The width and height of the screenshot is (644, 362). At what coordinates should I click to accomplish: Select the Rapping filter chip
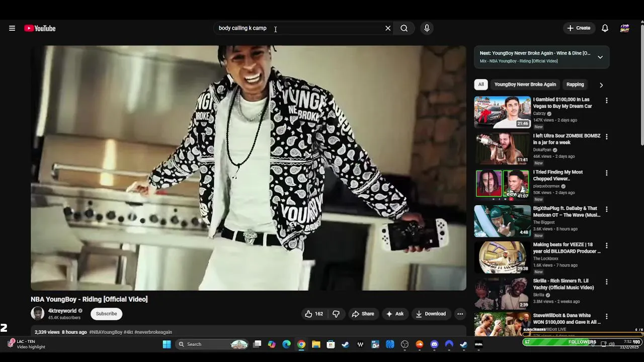(x=575, y=84)
